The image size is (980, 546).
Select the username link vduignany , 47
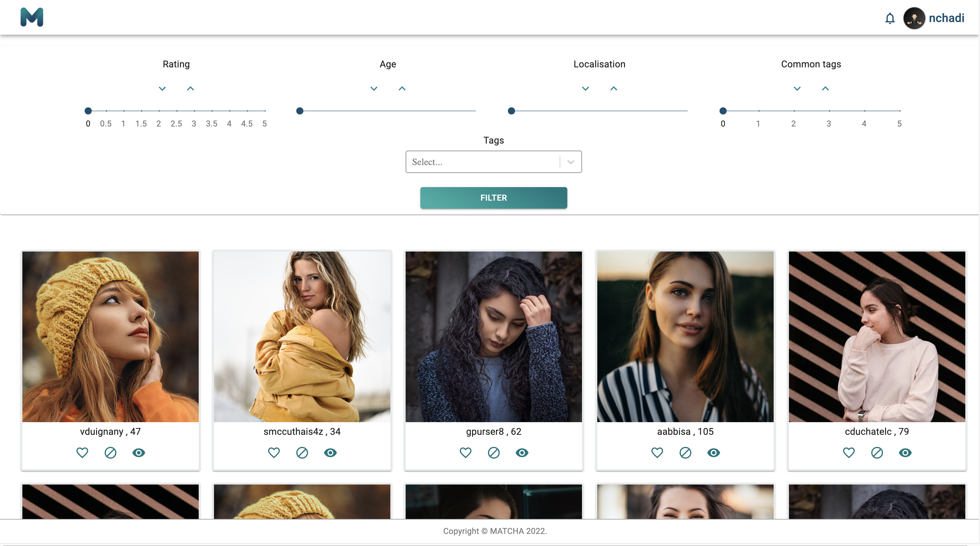110,431
